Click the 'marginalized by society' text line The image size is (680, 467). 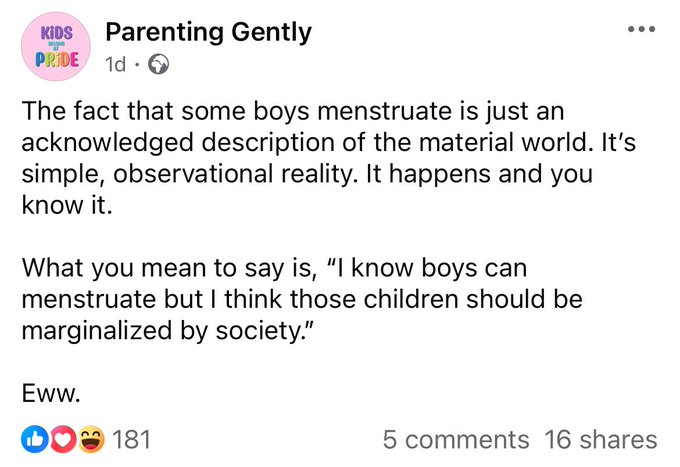click(x=167, y=331)
